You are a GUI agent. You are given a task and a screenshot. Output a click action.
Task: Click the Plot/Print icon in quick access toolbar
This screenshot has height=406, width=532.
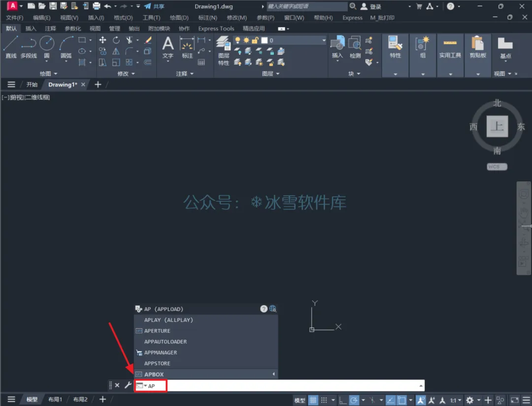[97, 6]
